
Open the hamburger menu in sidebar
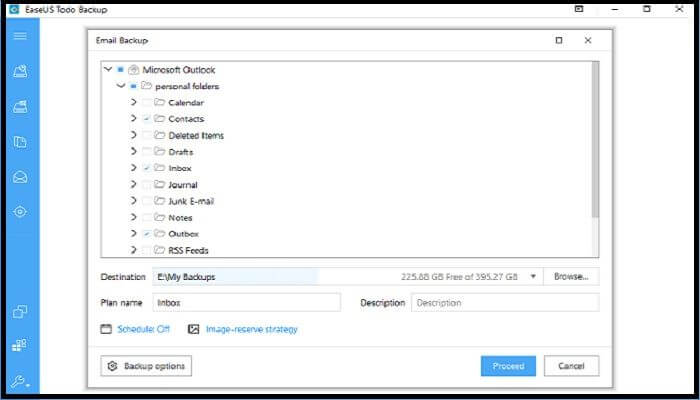click(x=20, y=36)
